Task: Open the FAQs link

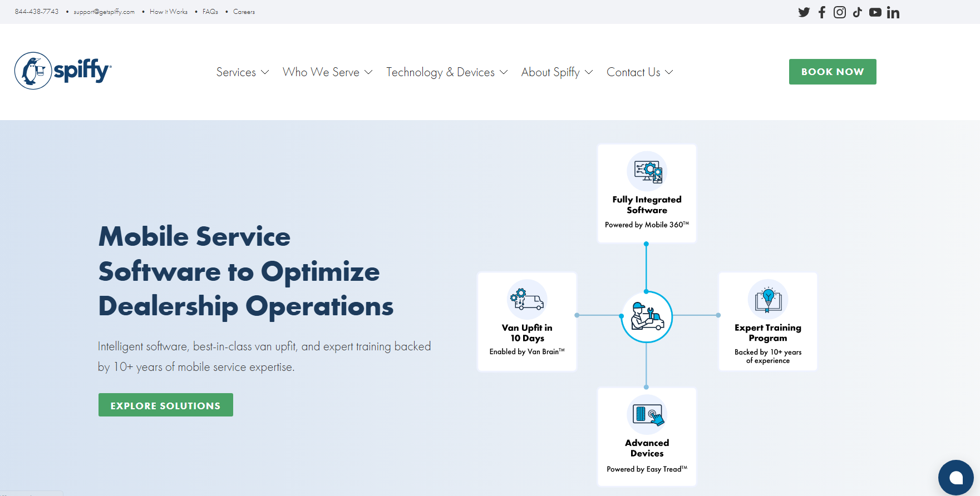Action: pyautogui.click(x=210, y=12)
